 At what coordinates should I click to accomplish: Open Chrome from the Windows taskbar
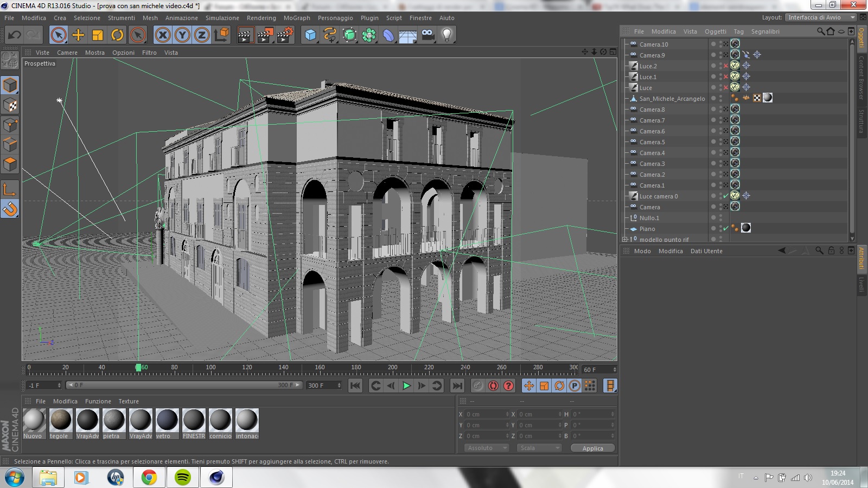point(149,477)
